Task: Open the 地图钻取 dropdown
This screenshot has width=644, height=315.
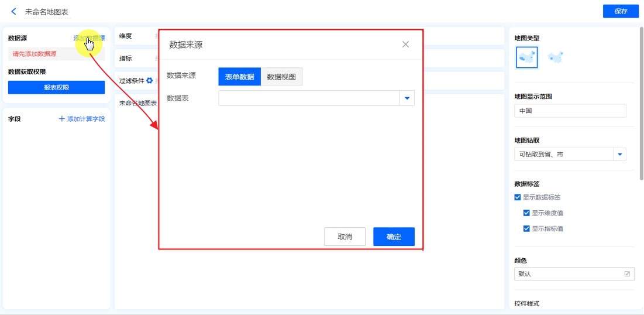Action: click(619, 155)
